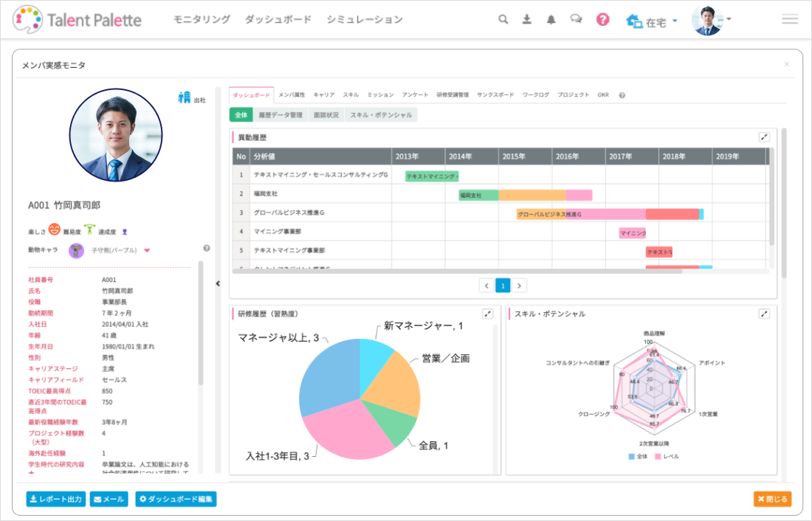The height and width of the screenshot is (521, 812).
Task: Click the red help question mark icon
Action: 603,20
